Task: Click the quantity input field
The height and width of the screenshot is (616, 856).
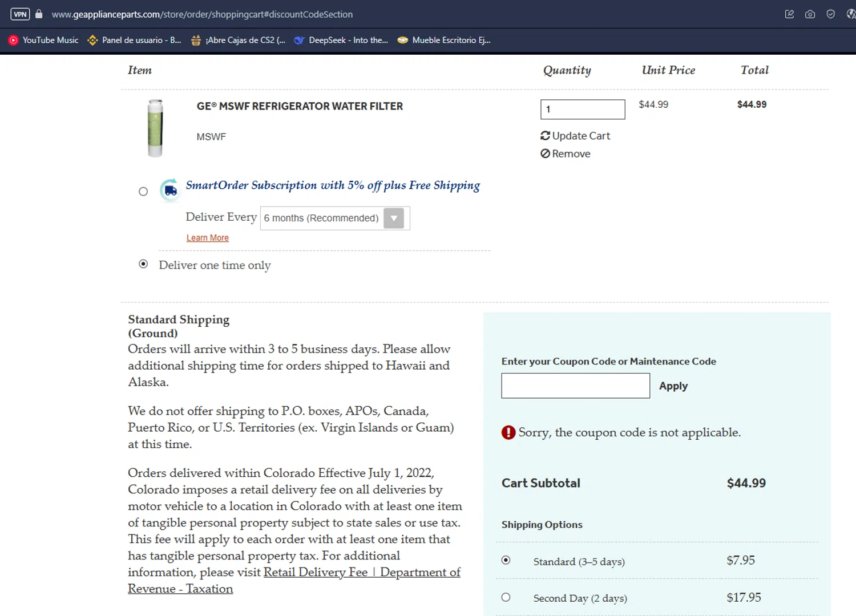Action: (x=583, y=110)
